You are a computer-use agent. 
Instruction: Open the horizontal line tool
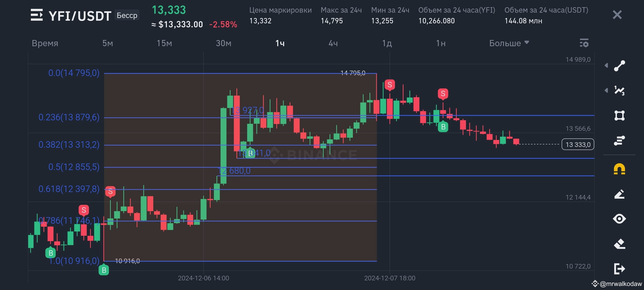pyautogui.click(x=620, y=141)
